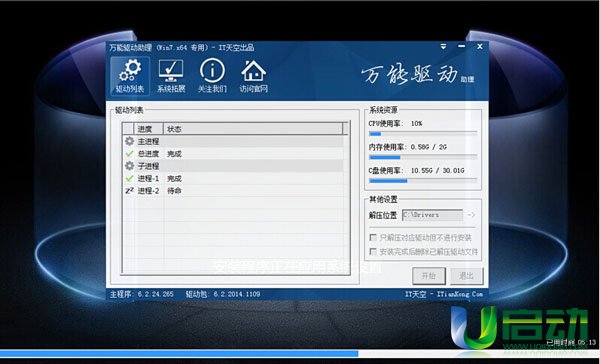Screen dimensions: 600x364
Task: Click the C盘使用率 progress bar
Action: coord(423,181)
